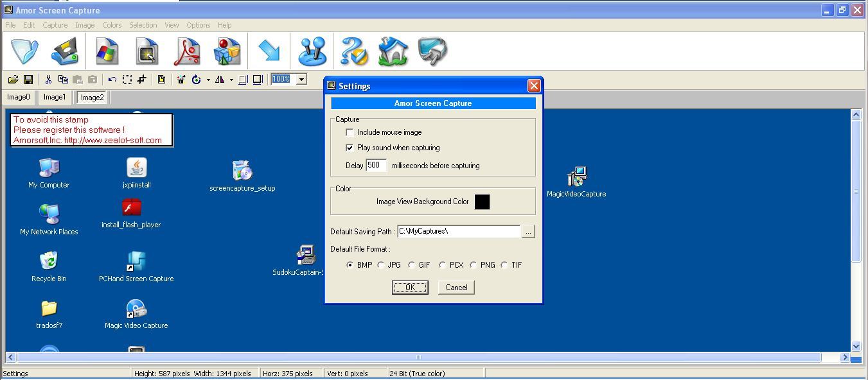Select the JPG file format radio
The width and height of the screenshot is (868, 380).
click(380, 265)
